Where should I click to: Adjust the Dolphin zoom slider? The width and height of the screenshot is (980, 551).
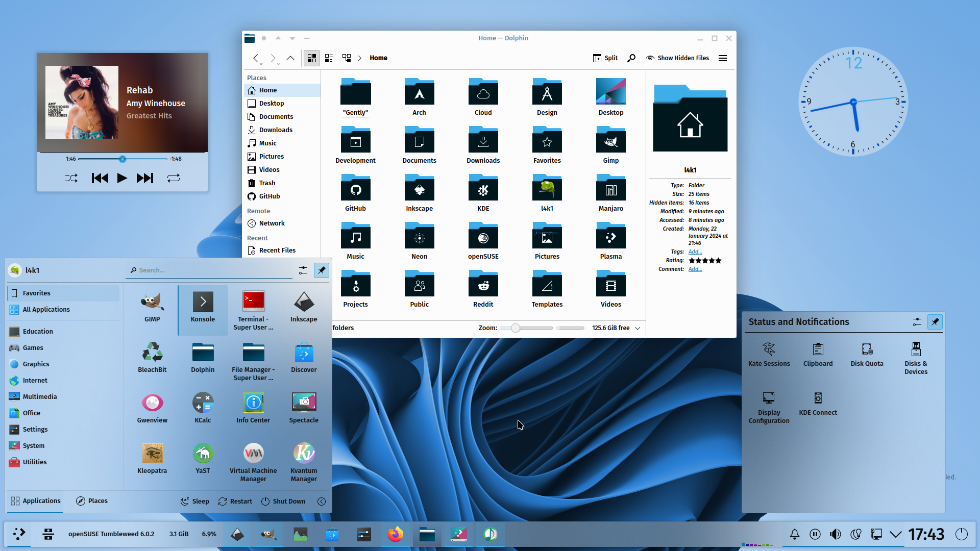526,328
